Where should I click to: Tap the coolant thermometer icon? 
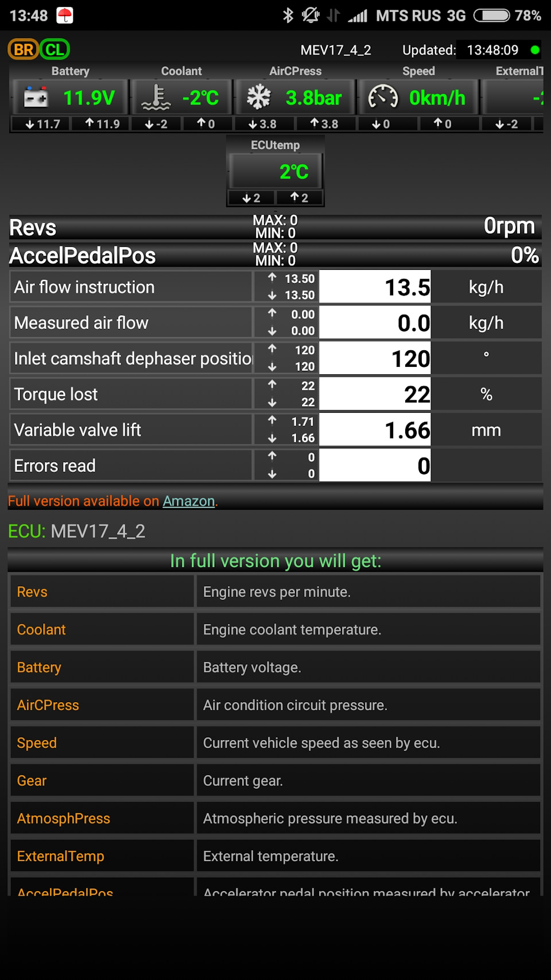[156, 98]
